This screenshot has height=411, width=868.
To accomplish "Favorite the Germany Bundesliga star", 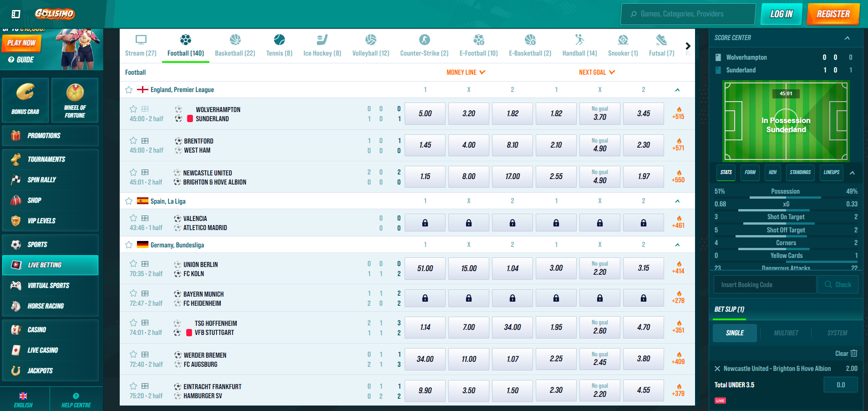I will [x=129, y=245].
